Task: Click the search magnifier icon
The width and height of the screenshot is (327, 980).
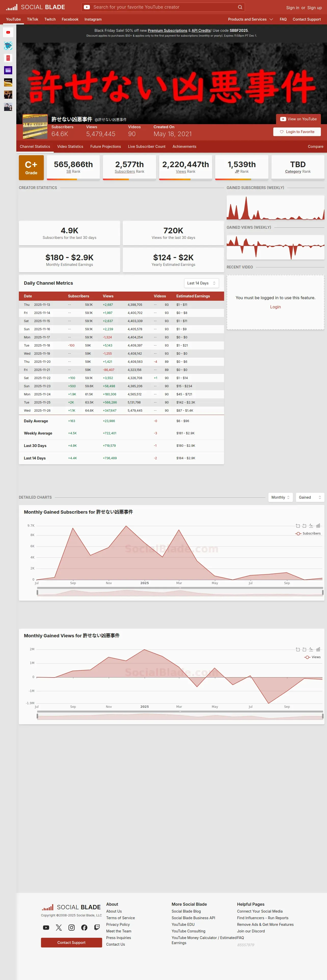Action: coord(240,7)
